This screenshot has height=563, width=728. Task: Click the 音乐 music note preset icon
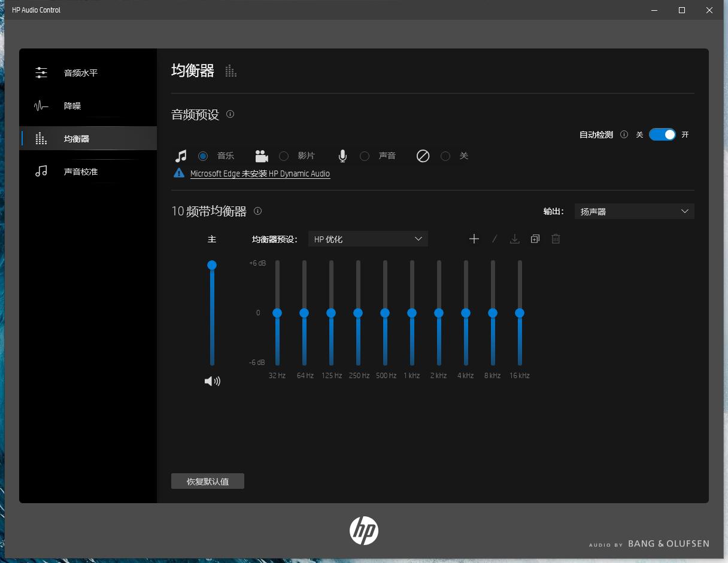coord(180,156)
